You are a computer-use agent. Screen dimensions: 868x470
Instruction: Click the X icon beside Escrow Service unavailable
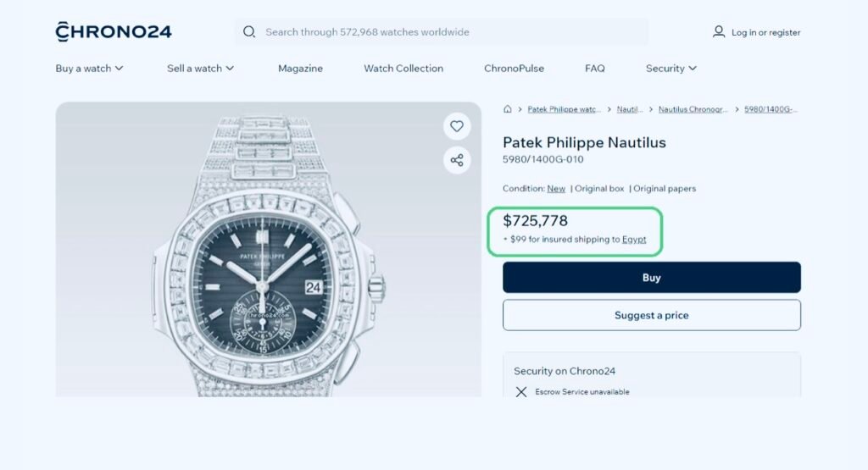pos(521,392)
